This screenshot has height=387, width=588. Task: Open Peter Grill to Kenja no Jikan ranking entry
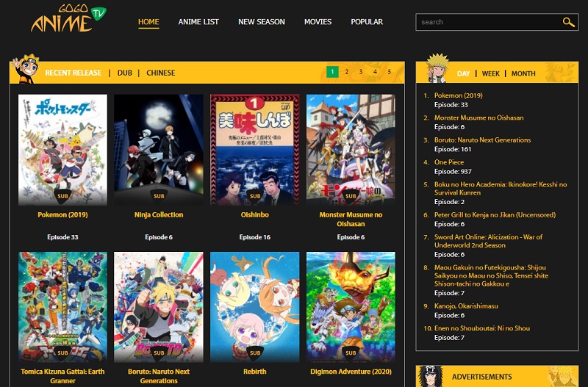(x=495, y=215)
